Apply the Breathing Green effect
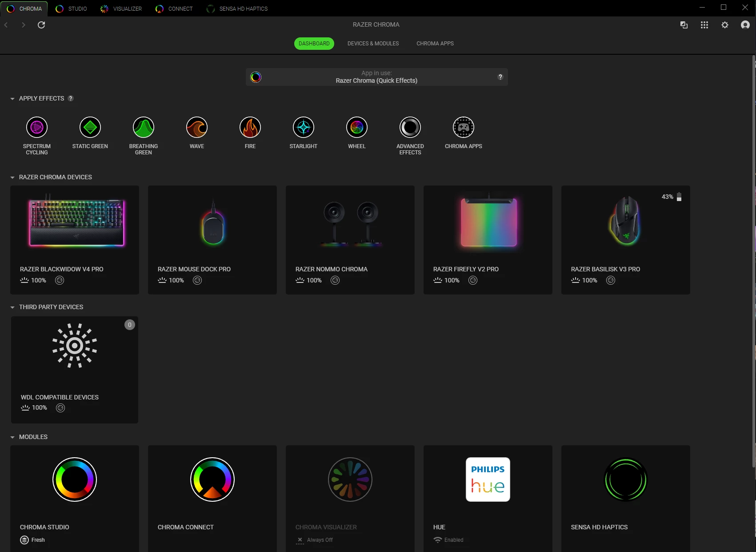Viewport: 756px width, 552px height. click(144, 128)
